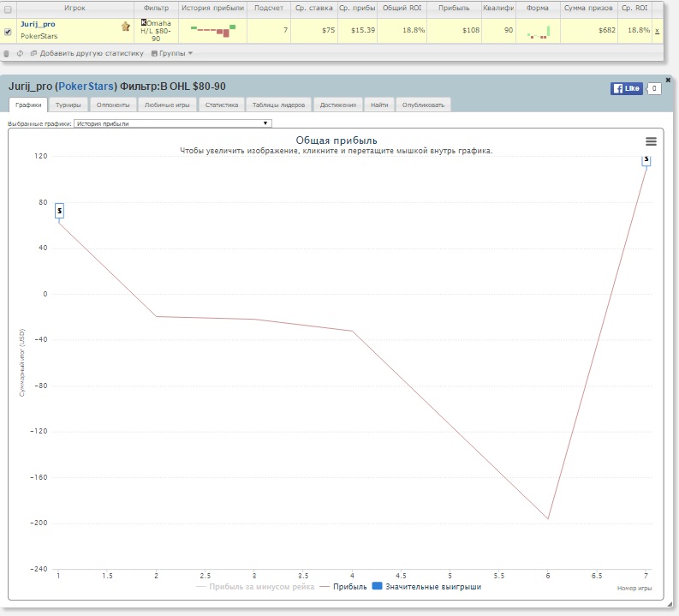Click the Facebook Like button

pos(626,88)
